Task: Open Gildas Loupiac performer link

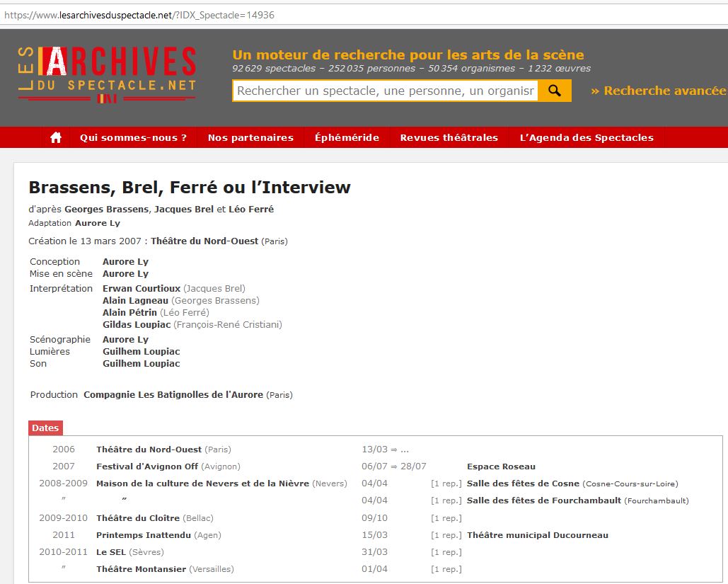Action: pos(137,324)
